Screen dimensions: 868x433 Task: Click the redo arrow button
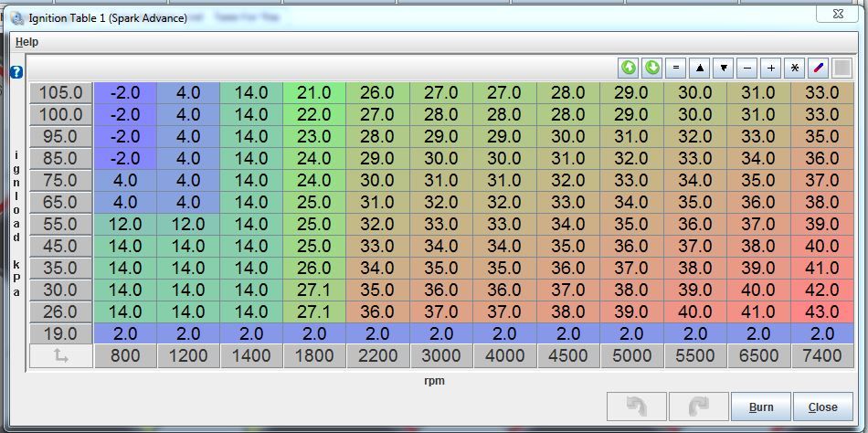(x=699, y=407)
